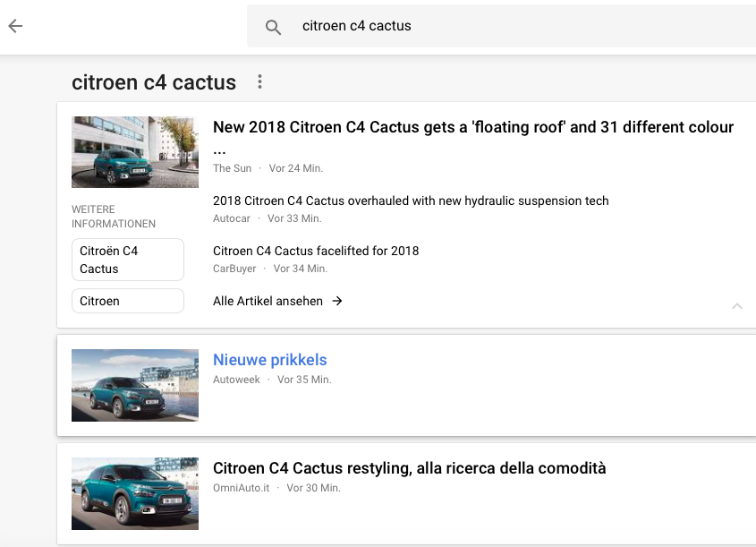Collapse the story card with the up chevron
Viewport: 756px width, 547px height.
pyautogui.click(x=736, y=306)
